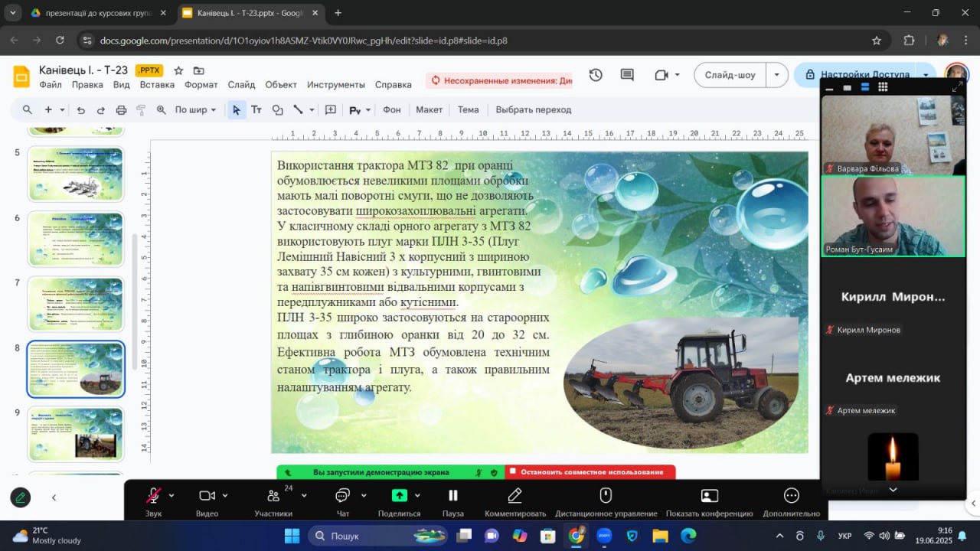This screenshot has height=551, width=980.
Task: Open the "По шир" zoom level dropdown
Action: click(196, 109)
